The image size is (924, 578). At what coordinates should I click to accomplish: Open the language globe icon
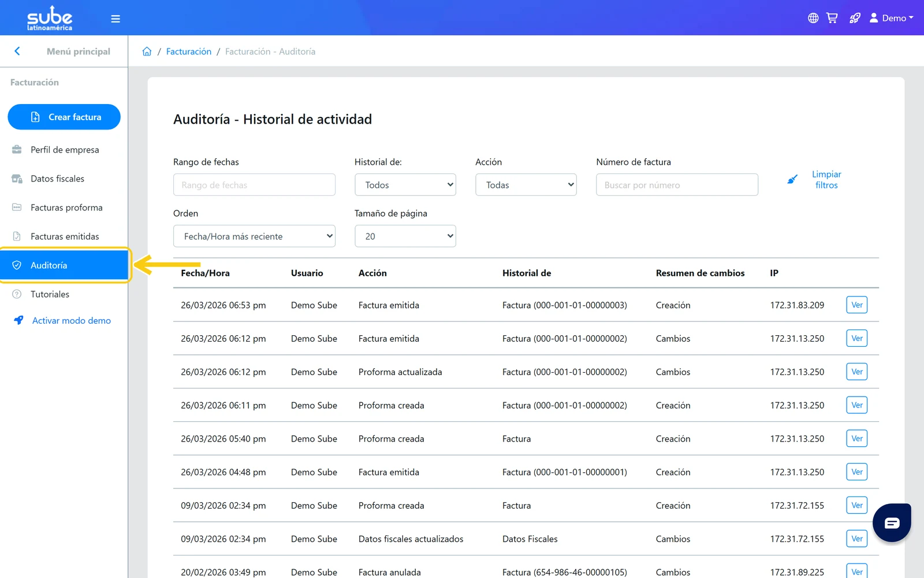[x=813, y=18]
